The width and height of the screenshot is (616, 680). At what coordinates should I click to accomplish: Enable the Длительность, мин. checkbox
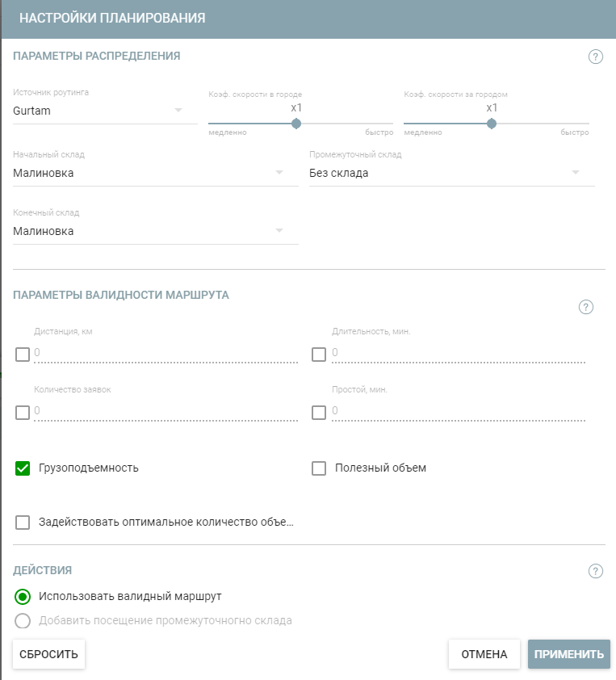(319, 354)
